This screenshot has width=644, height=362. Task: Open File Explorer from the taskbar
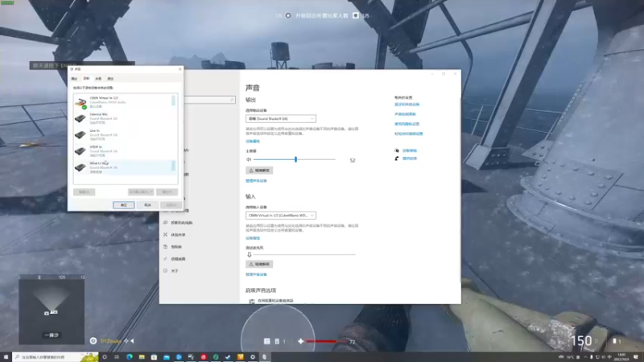click(142, 357)
